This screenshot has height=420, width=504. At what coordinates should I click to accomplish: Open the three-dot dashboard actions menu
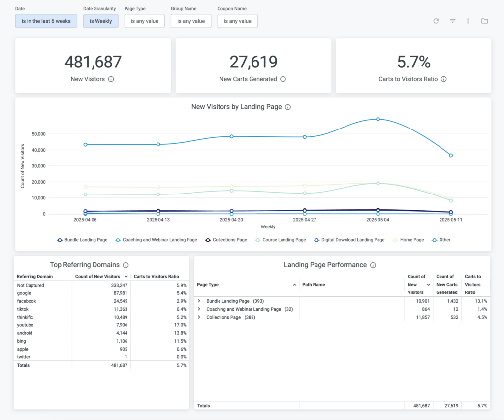click(468, 21)
